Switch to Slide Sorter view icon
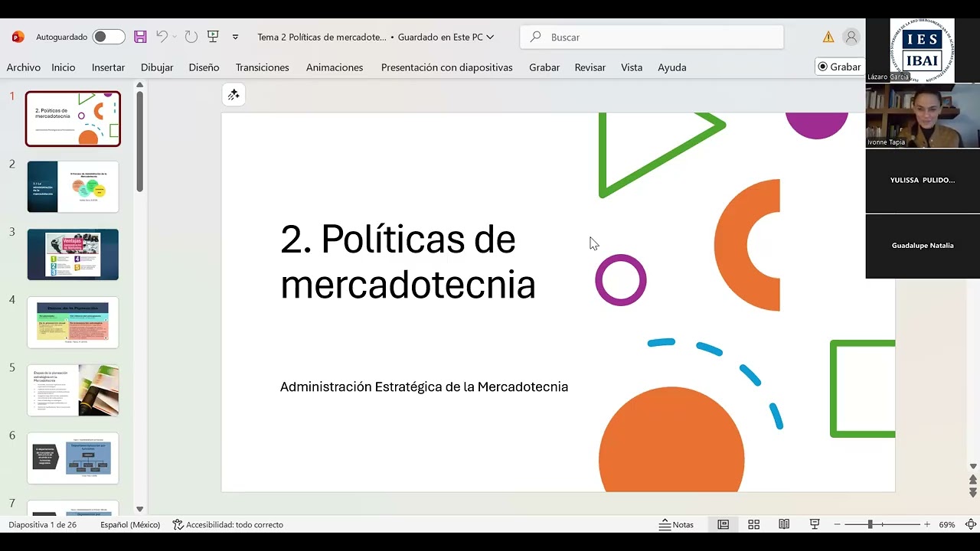Screen dimensions: 980x551 pyautogui.click(x=753, y=525)
